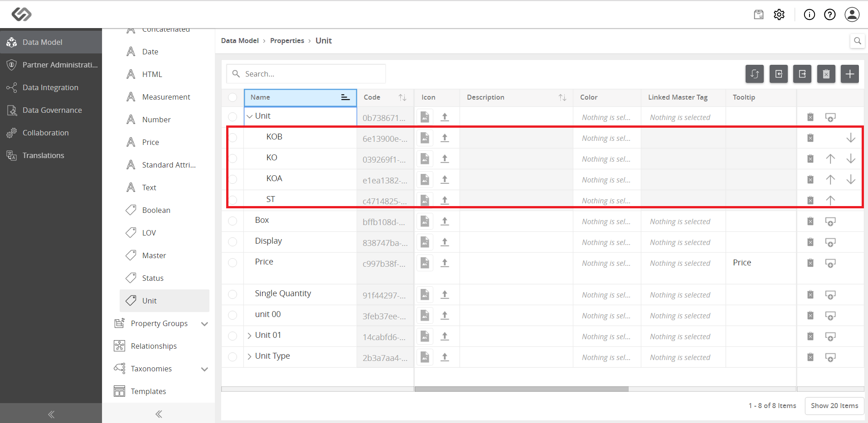Open the calendar icon in header
Screen dimensions: 868x423
pyautogui.click(x=758, y=14)
